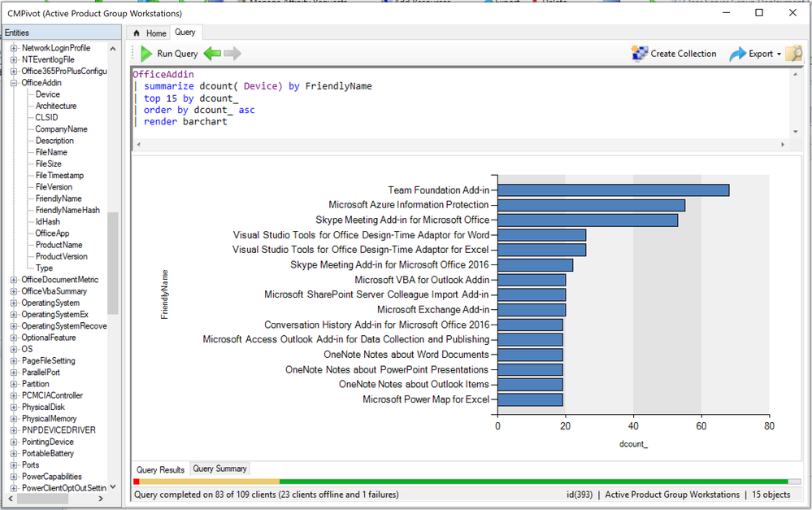This screenshot has width=812, height=510.
Task: Click the Entities panel scroll-up arrow
Action: coord(113,48)
